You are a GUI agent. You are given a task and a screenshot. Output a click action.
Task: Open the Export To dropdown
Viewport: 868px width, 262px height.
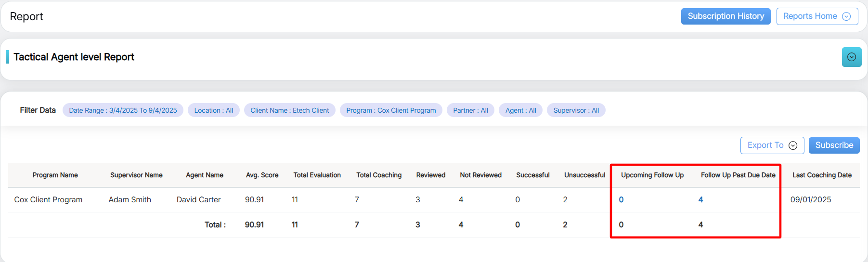tap(772, 145)
